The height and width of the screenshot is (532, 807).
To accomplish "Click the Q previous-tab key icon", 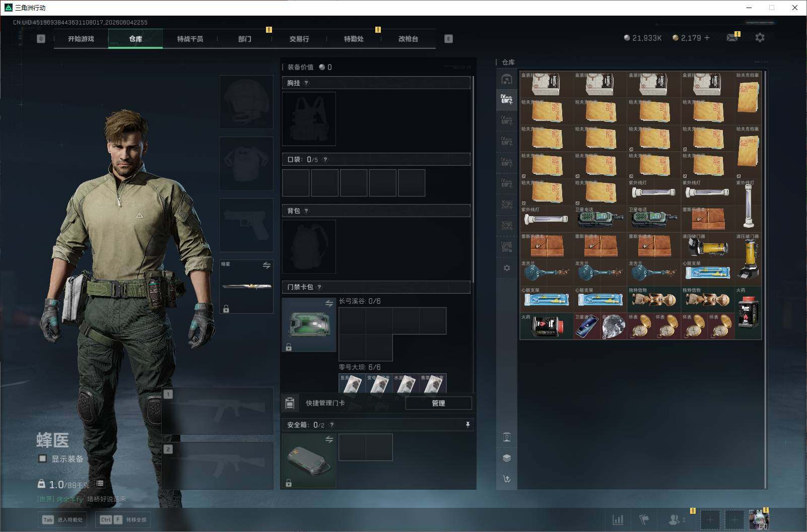I will coord(41,39).
